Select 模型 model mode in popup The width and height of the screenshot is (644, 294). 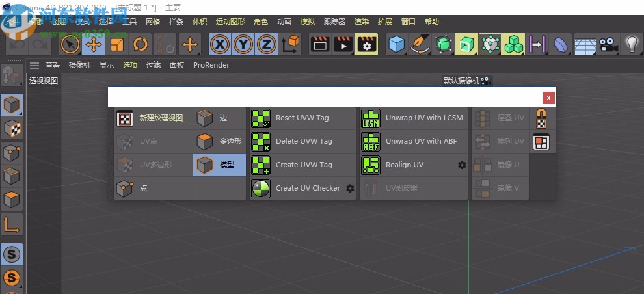219,165
